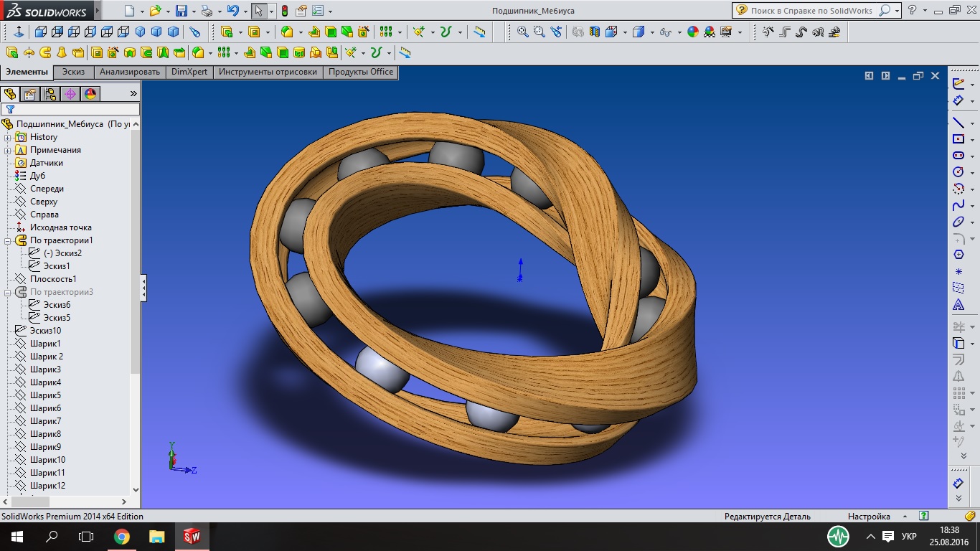Expand the hidden panel tabs chevron
Screen dimensions: 980x551
133,94
